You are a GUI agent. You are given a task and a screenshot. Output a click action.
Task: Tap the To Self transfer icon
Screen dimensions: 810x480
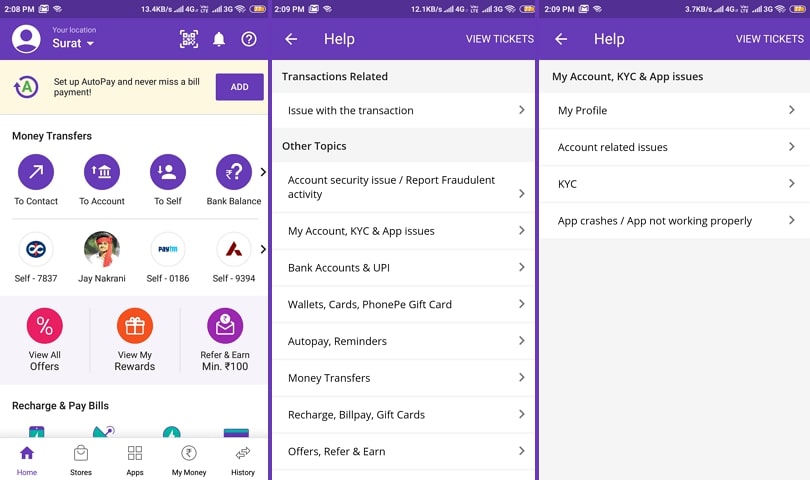click(168, 172)
